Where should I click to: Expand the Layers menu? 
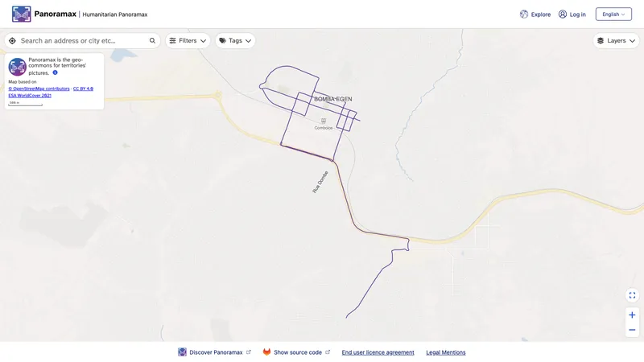[616, 41]
